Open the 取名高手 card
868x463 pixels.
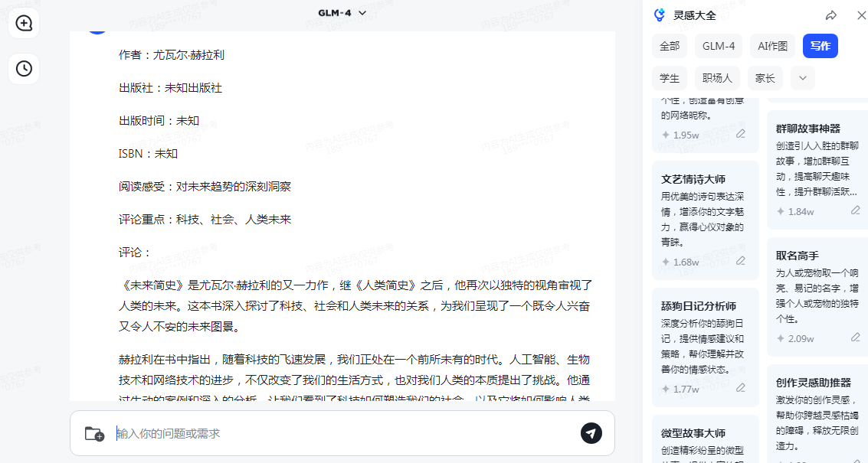point(817,296)
